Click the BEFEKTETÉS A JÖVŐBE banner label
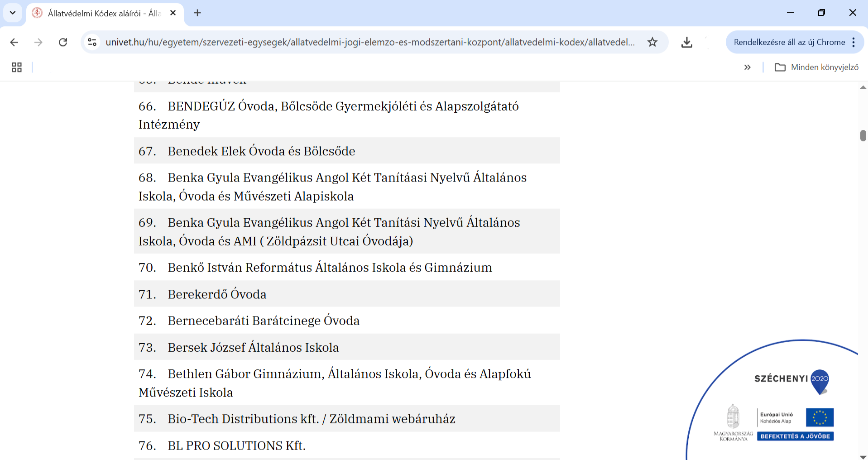Screen dimensions: 868x460 click(x=795, y=436)
